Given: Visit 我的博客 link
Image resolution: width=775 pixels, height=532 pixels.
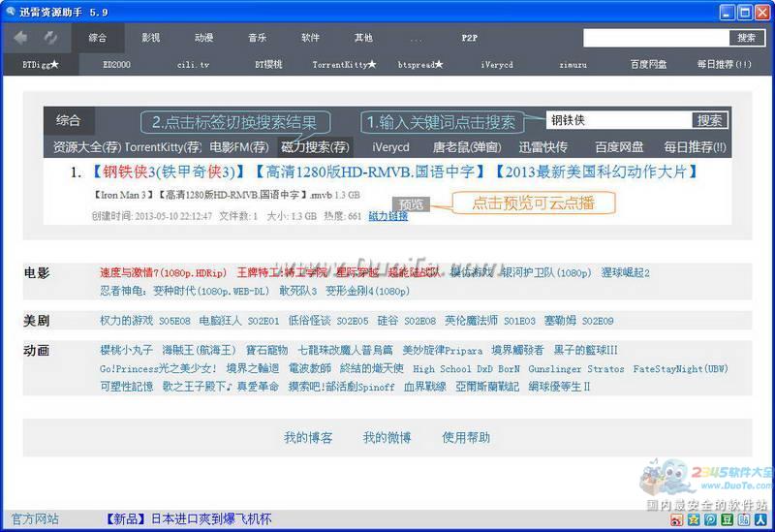Looking at the screenshot, I should click(x=308, y=438).
